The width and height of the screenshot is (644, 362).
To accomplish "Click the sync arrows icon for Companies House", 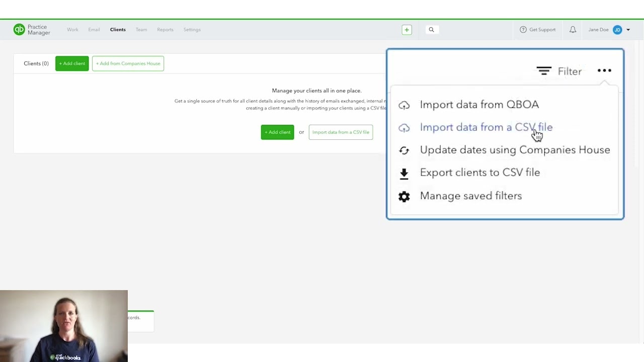I will (404, 150).
